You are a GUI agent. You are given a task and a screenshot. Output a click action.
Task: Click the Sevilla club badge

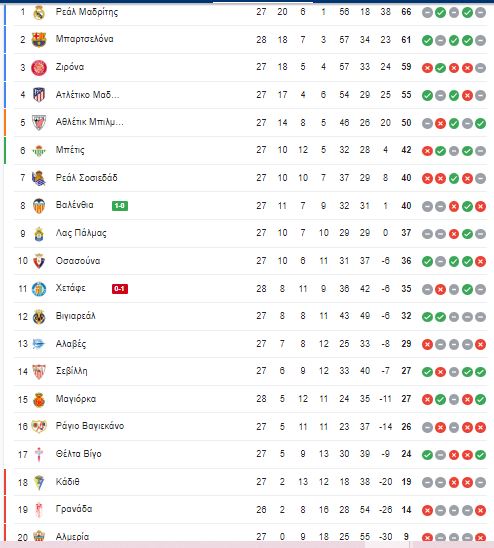[39, 372]
